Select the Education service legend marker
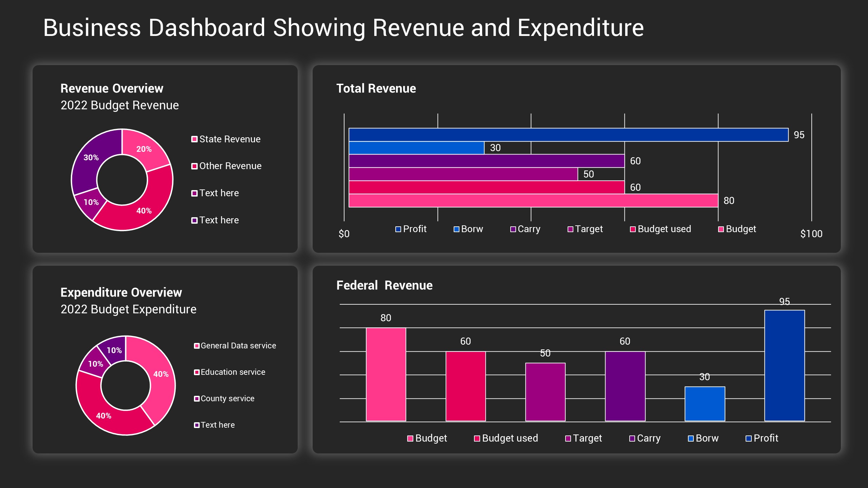Image resolution: width=868 pixels, height=488 pixels. coord(197,372)
